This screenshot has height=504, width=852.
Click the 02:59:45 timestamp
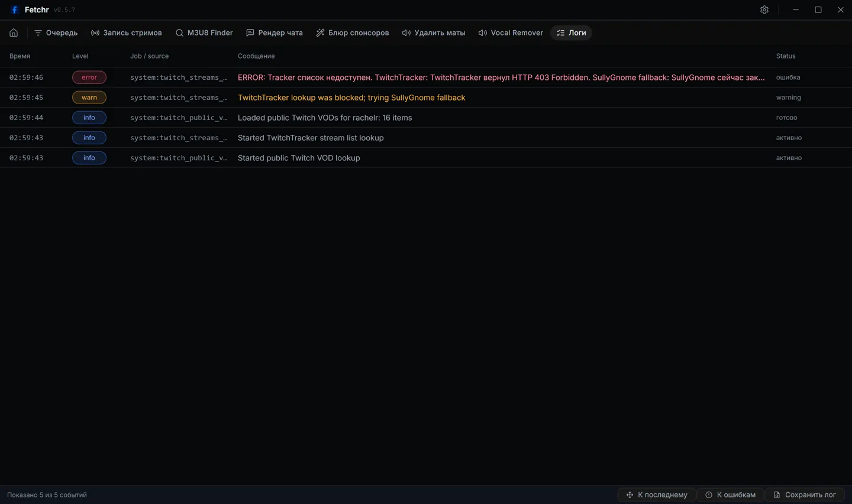[x=26, y=98]
